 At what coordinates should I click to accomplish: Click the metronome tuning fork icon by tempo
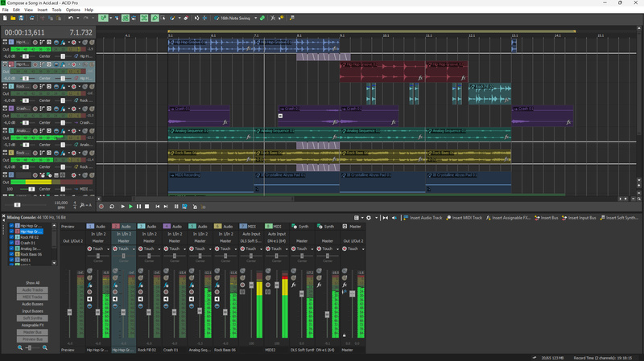82,205
